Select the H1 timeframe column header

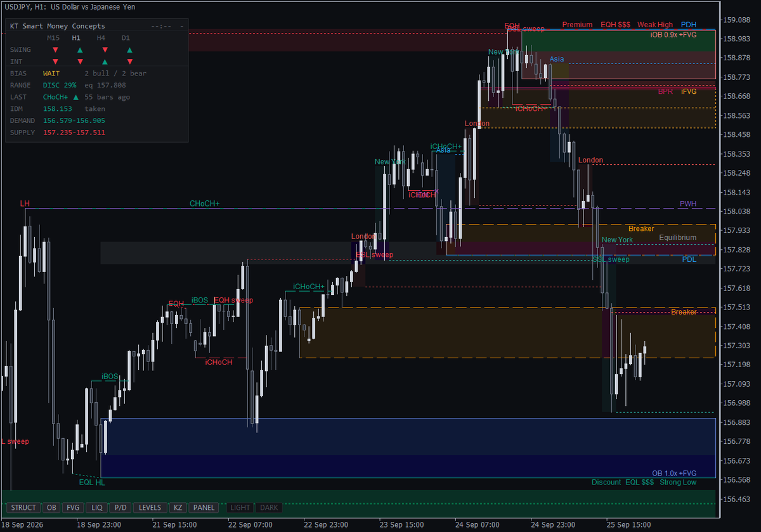(x=77, y=38)
